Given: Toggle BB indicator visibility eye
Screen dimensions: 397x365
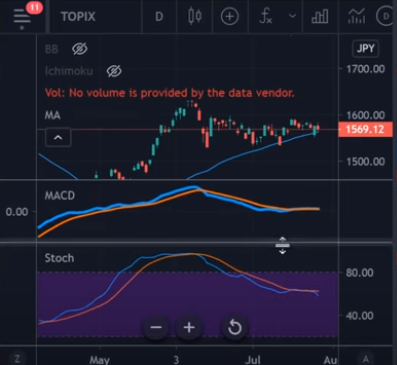Looking at the screenshot, I should [80, 49].
